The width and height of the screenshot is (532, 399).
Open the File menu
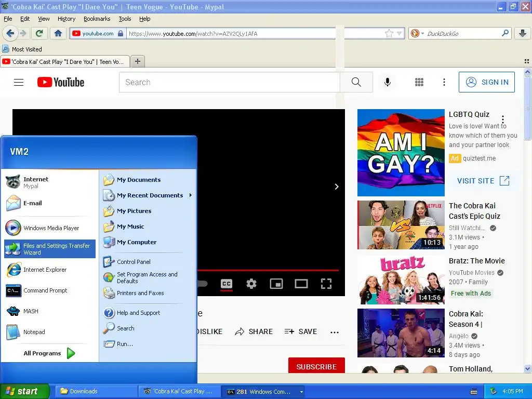pyautogui.click(x=8, y=19)
